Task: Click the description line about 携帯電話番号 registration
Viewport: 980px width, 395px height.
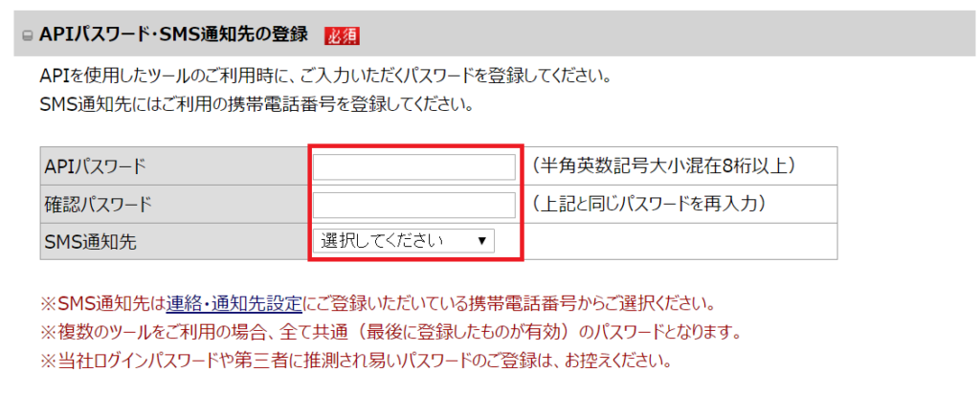Action: coord(256,103)
